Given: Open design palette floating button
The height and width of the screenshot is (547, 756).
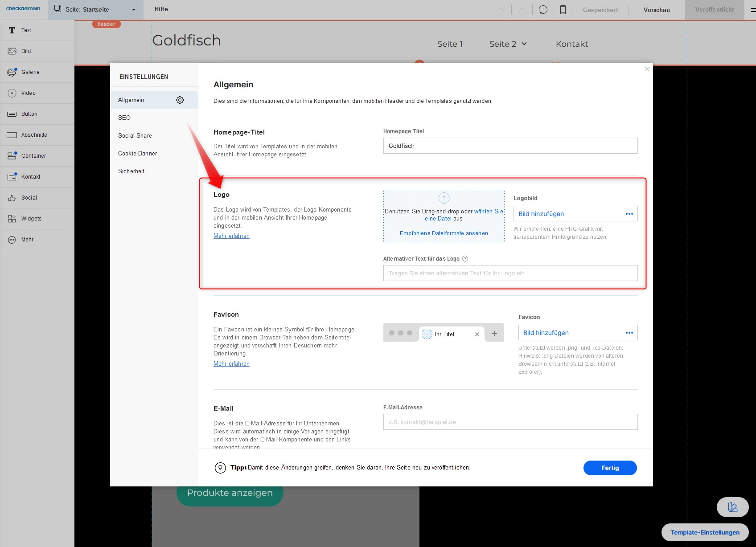Looking at the screenshot, I should [x=732, y=507].
